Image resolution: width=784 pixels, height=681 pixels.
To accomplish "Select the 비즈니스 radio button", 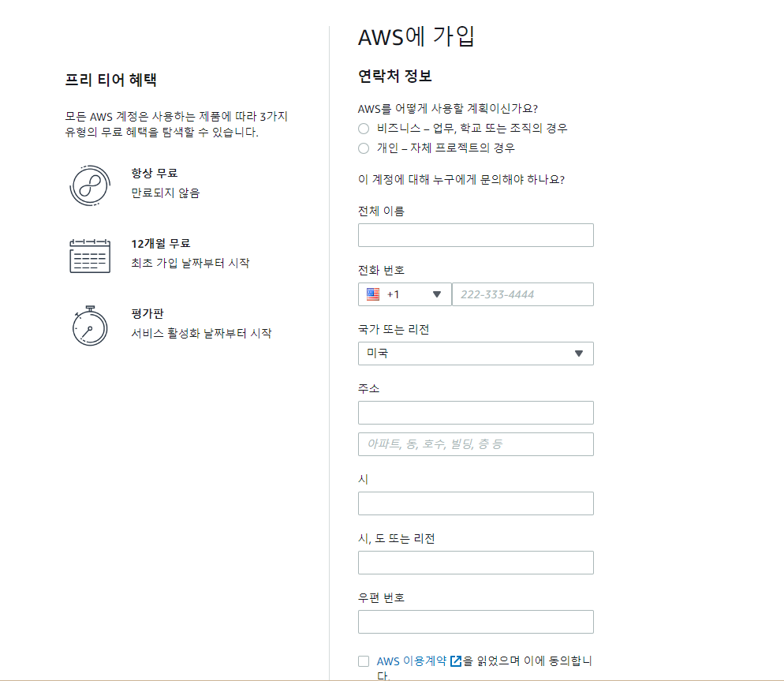I will pyautogui.click(x=364, y=129).
